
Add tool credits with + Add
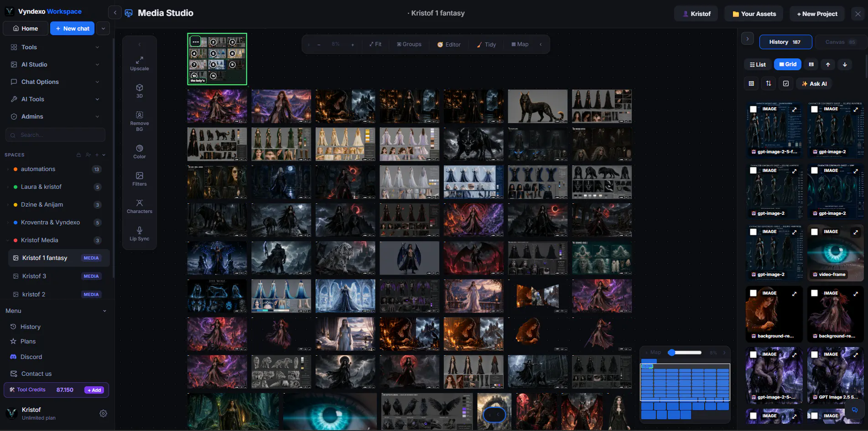pyautogui.click(x=94, y=390)
